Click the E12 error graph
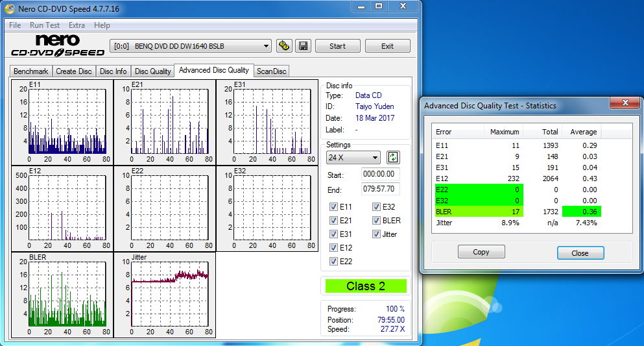 pyautogui.click(x=62, y=208)
